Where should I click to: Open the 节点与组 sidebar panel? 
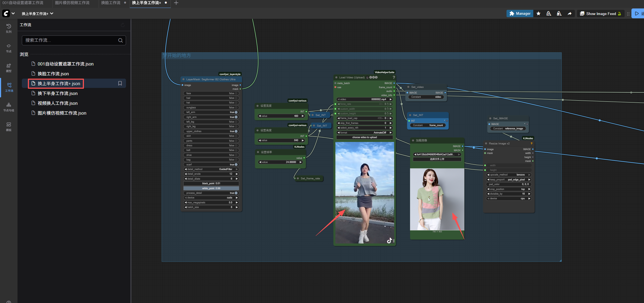coord(8,106)
